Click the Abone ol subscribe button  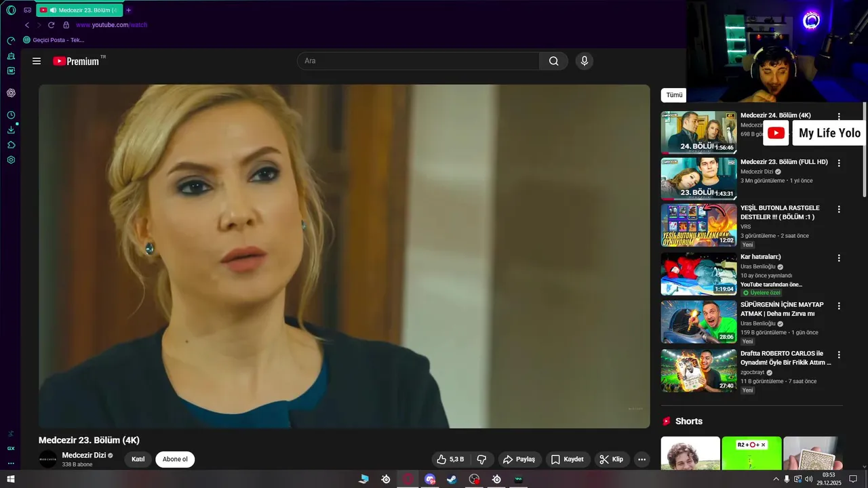coord(175,460)
